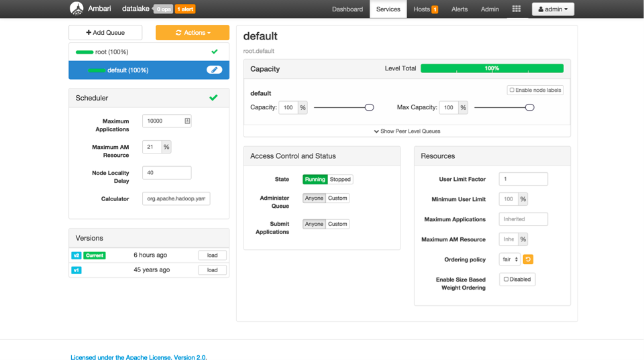Image resolution: width=644 pixels, height=360 pixels.
Task: Click the v2 version tag
Action: pyautogui.click(x=76, y=255)
